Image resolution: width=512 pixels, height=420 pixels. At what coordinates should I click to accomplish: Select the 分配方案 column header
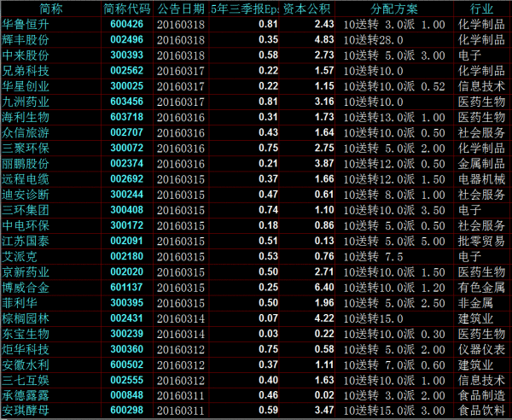tap(394, 9)
